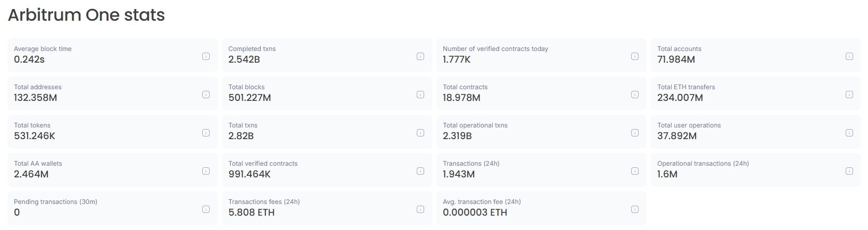Click the Transactions fees (24h) label
Image resolution: width=868 pixels, height=230 pixels.
pos(264,202)
